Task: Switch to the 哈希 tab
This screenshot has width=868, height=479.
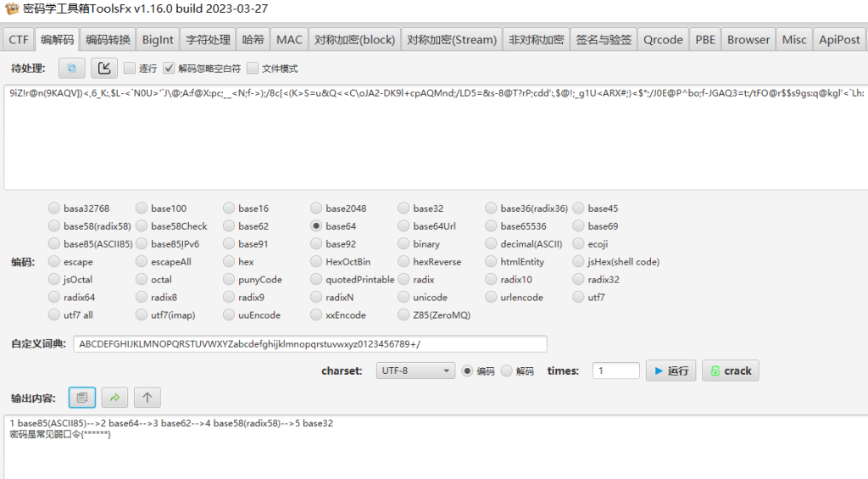Action: click(x=253, y=40)
